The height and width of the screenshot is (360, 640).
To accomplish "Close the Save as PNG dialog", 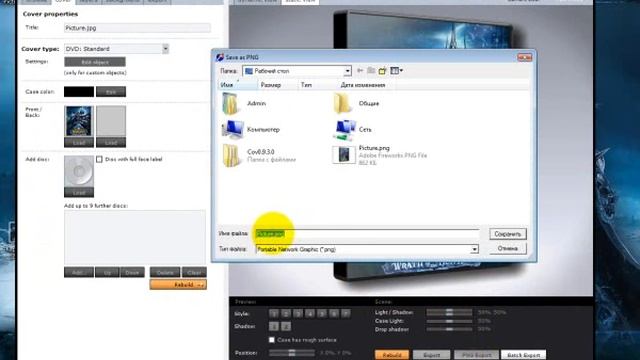I will click(524, 57).
